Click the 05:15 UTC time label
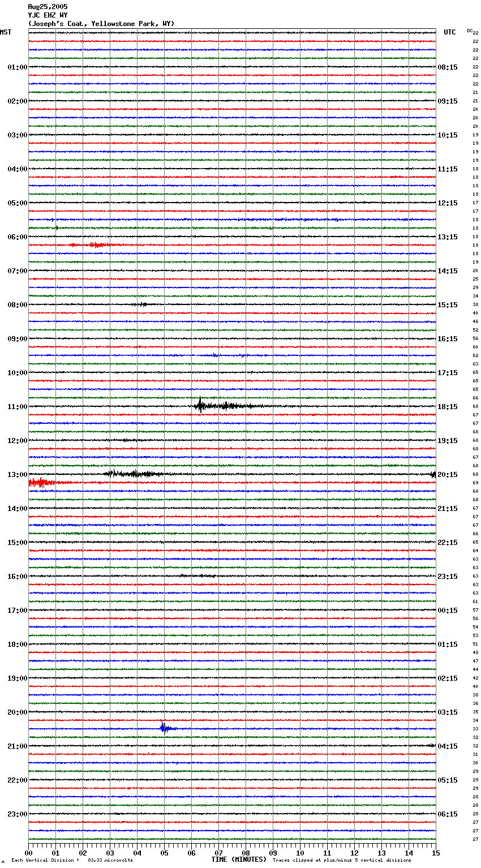The image size is (481, 868). [x=448, y=780]
